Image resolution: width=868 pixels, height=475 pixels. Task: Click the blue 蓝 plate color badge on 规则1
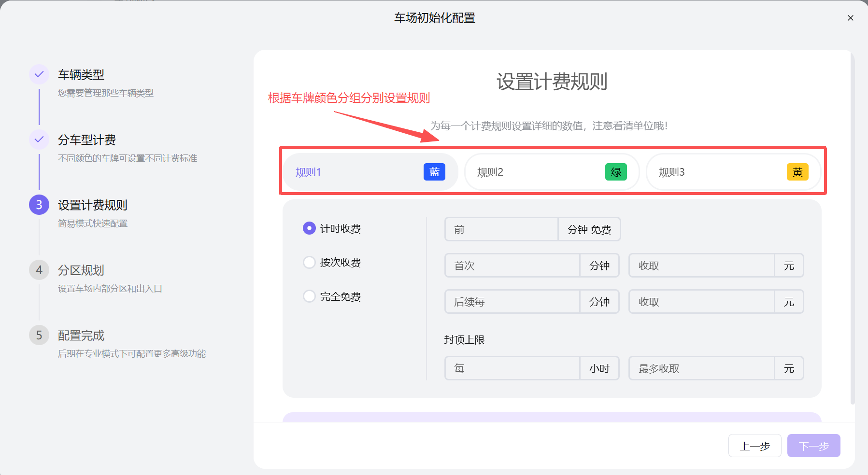click(x=433, y=171)
